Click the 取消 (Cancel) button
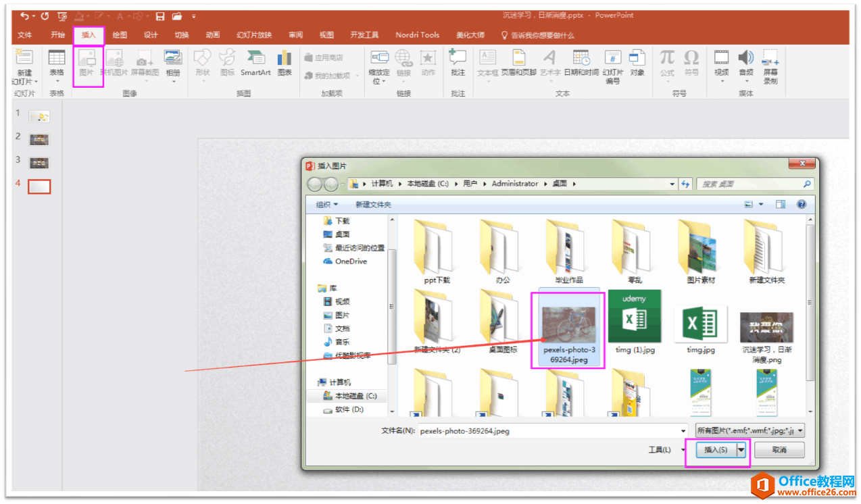This screenshot has height=504, width=861. [x=779, y=450]
